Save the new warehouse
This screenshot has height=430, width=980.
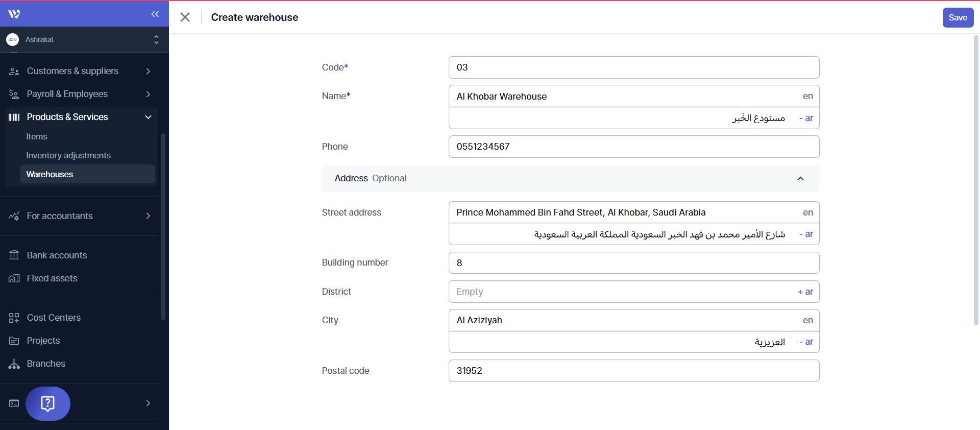coord(958,17)
